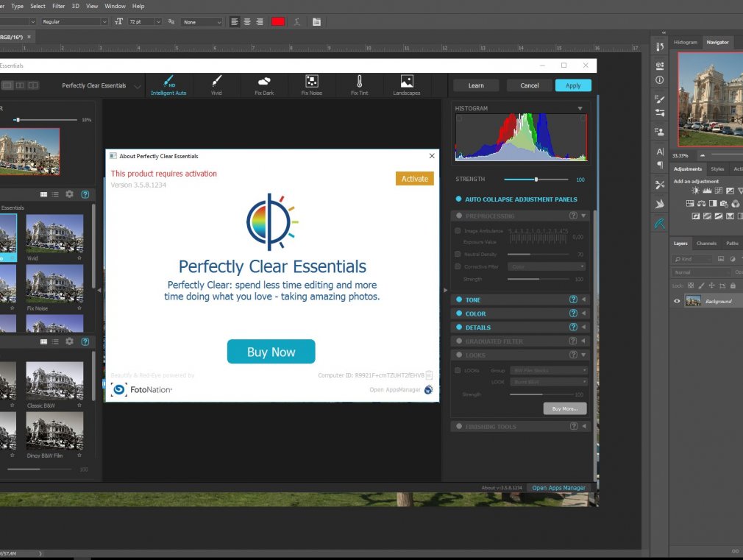
Task: Click the Open Apps Manager link
Action: tap(558, 488)
